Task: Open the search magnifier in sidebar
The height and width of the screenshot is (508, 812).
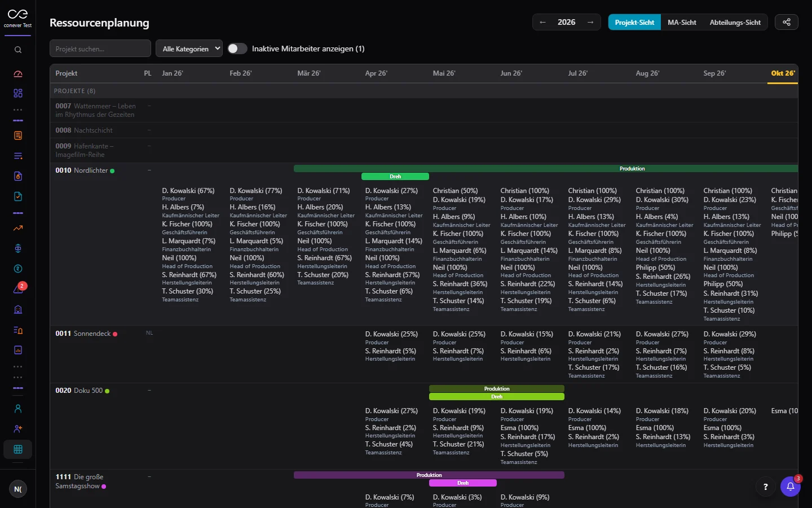Action: coord(18,50)
